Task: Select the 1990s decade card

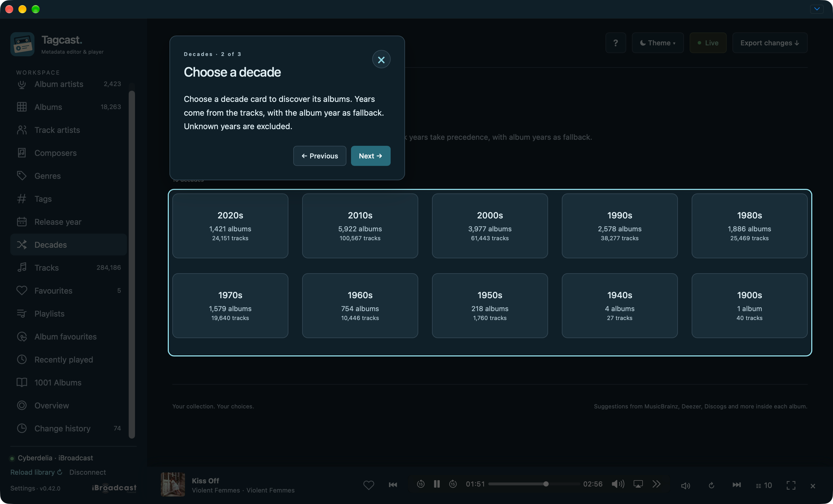Action: coord(619,226)
